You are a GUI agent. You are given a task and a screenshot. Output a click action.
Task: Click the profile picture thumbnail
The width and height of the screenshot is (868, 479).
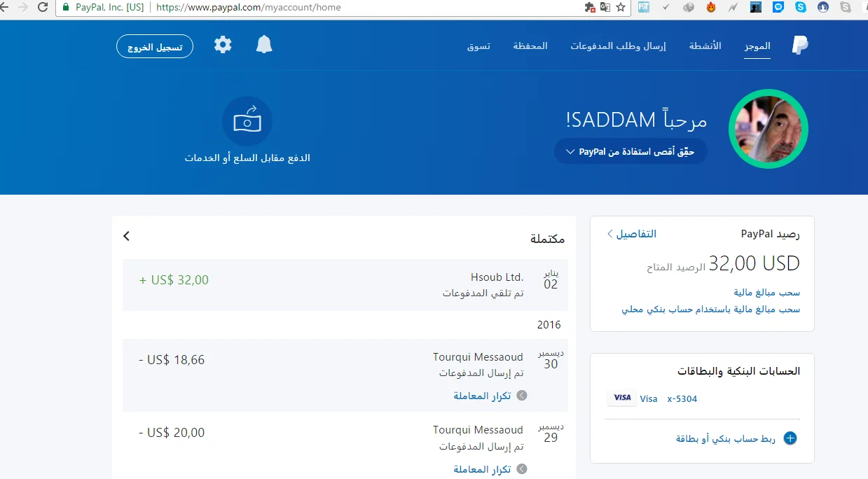click(x=768, y=129)
